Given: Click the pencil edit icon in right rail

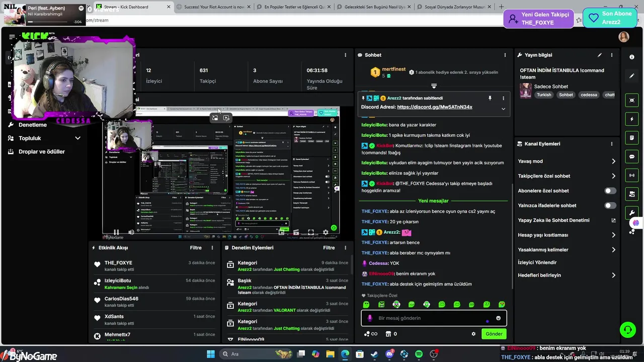Looking at the screenshot, I should (632, 76).
